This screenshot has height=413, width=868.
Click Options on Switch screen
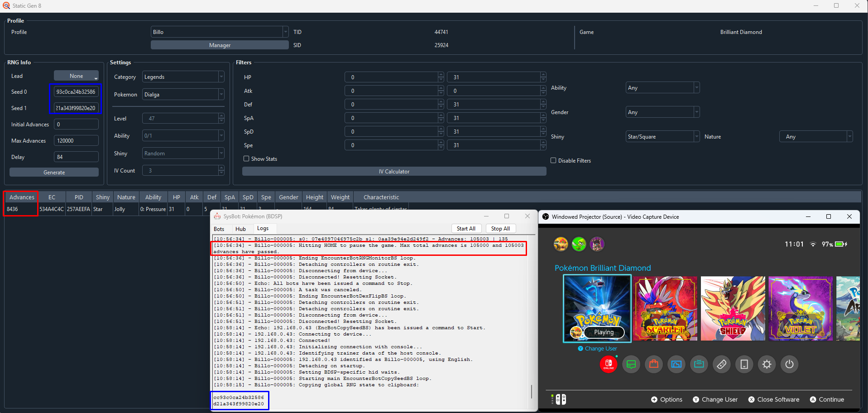point(667,399)
